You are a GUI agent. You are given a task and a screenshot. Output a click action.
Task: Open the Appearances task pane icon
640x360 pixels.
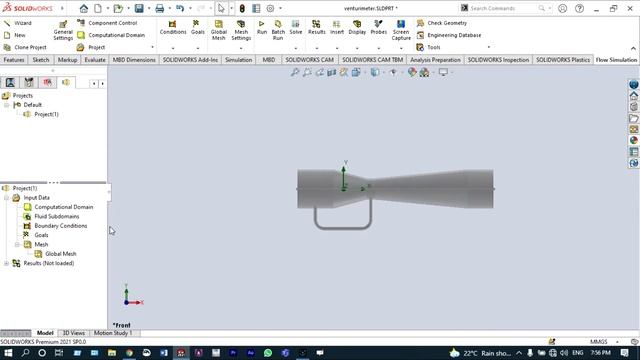[633, 140]
